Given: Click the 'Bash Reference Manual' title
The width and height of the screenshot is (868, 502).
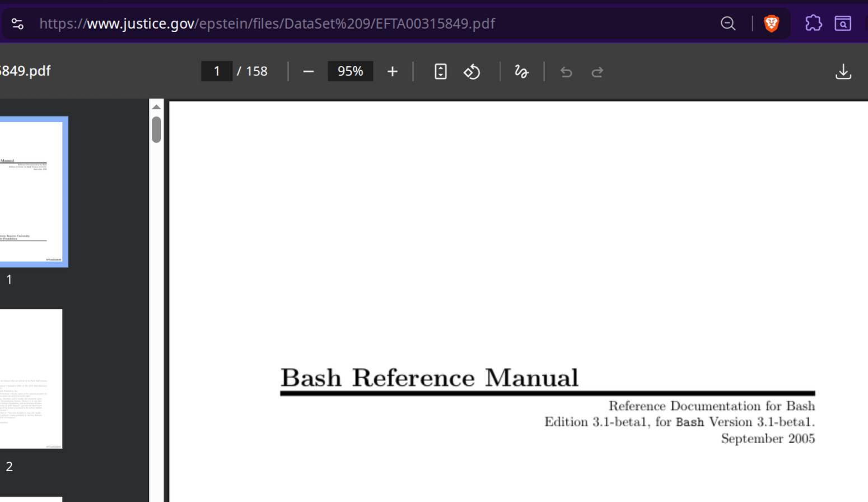Looking at the screenshot, I should pyautogui.click(x=430, y=378).
